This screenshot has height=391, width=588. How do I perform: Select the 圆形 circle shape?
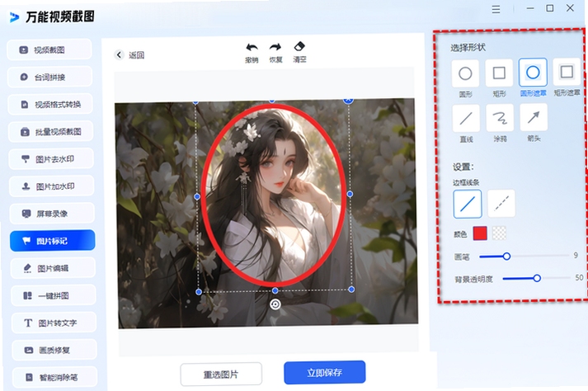tap(465, 73)
